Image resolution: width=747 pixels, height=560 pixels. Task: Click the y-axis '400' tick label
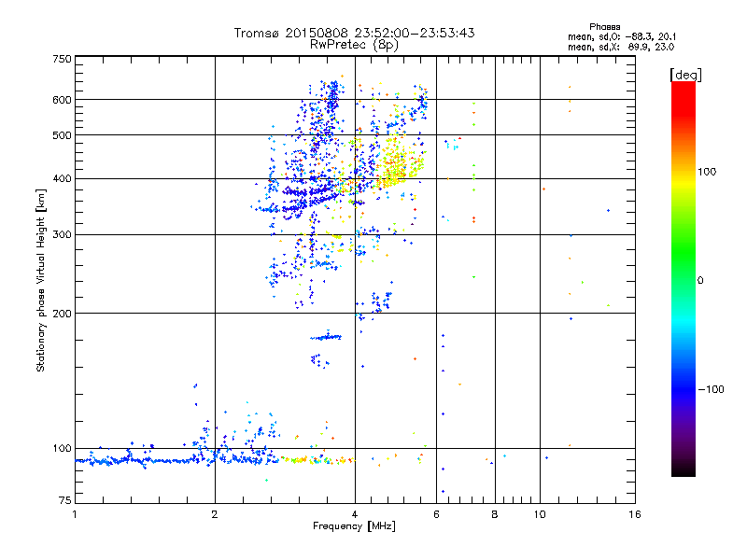[x=63, y=179]
